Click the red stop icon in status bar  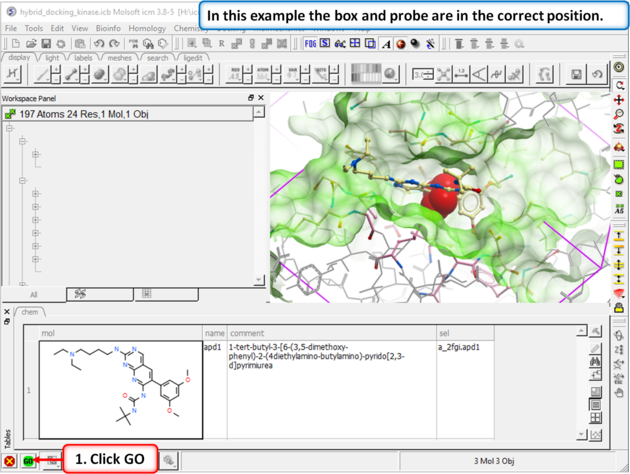click(10, 460)
